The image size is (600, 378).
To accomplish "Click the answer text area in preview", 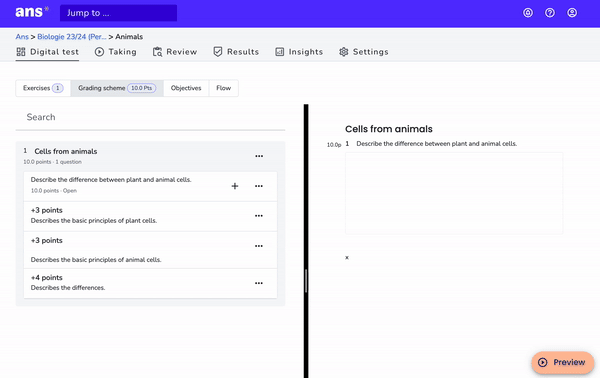I will click(x=454, y=193).
